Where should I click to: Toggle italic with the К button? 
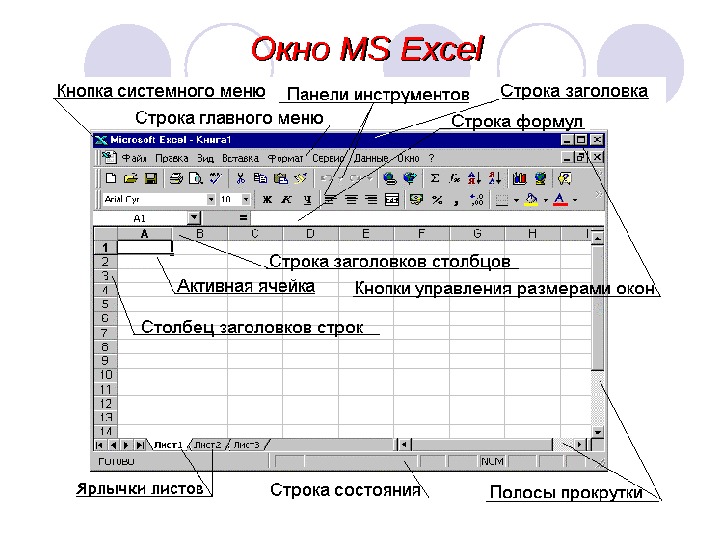287,199
